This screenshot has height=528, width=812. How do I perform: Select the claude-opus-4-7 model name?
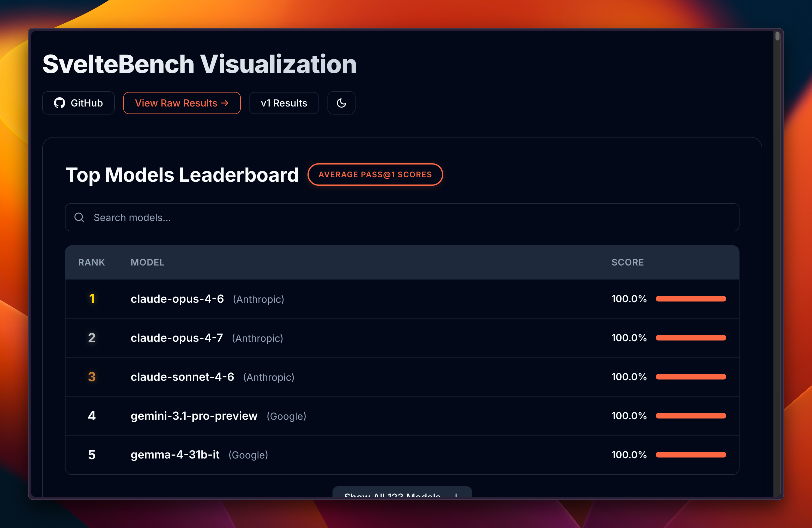177,338
